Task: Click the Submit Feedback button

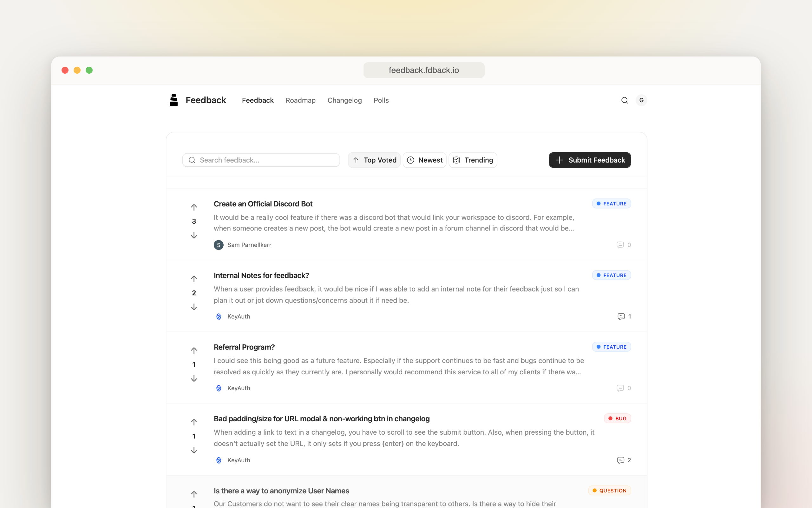Action: [x=590, y=160]
